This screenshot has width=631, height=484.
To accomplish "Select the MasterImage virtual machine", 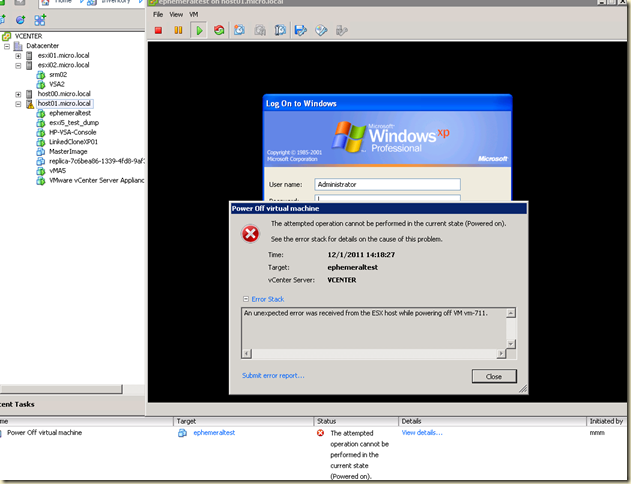I will [x=68, y=152].
